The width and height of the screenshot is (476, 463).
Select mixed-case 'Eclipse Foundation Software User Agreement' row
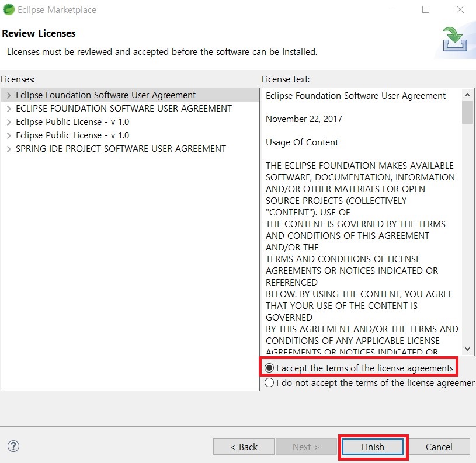pos(130,95)
